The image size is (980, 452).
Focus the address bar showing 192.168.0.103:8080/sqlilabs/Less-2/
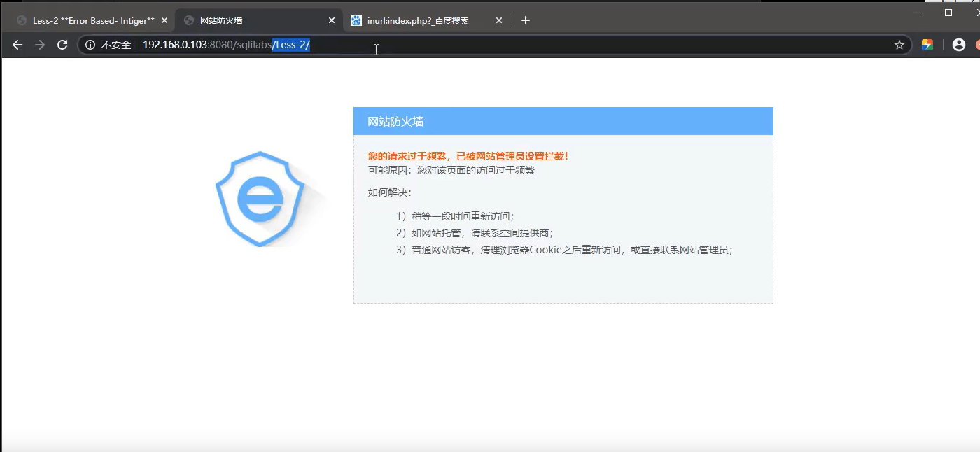point(494,45)
